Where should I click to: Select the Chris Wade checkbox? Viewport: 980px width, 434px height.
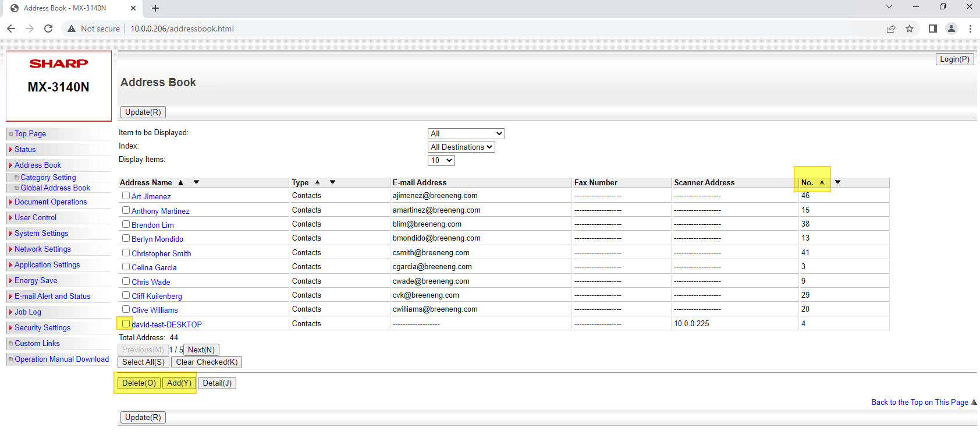point(126,281)
